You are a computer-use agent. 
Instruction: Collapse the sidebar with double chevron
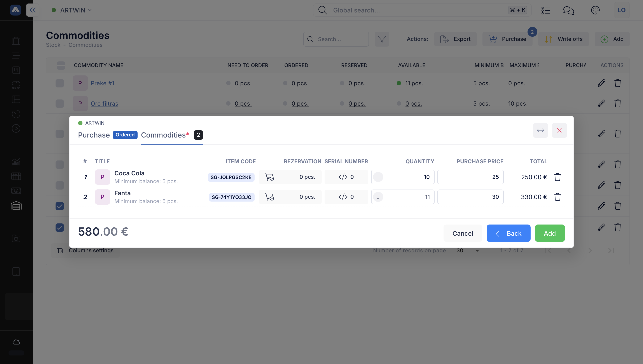pos(33,10)
